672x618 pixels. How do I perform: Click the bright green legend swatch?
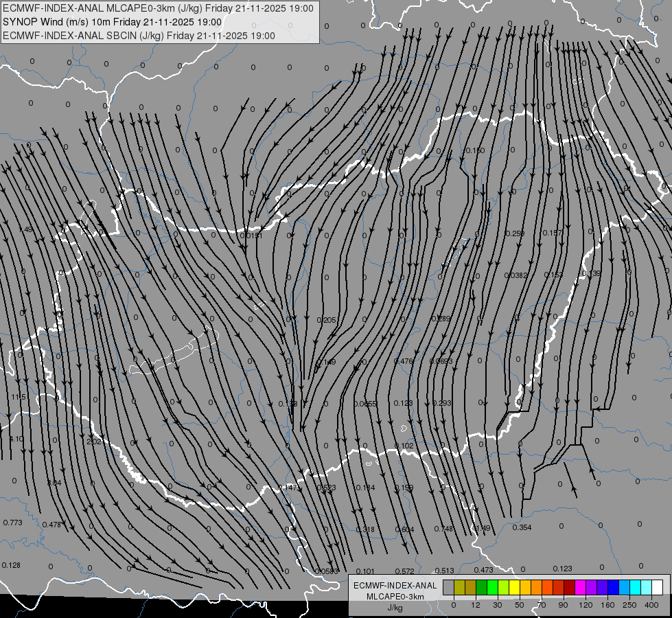[x=493, y=587]
